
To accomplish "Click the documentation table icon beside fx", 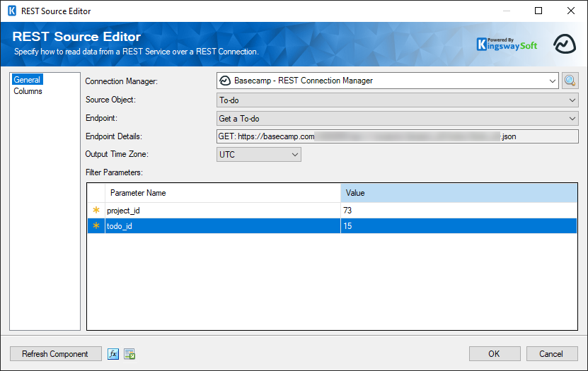I will coord(129,354).
